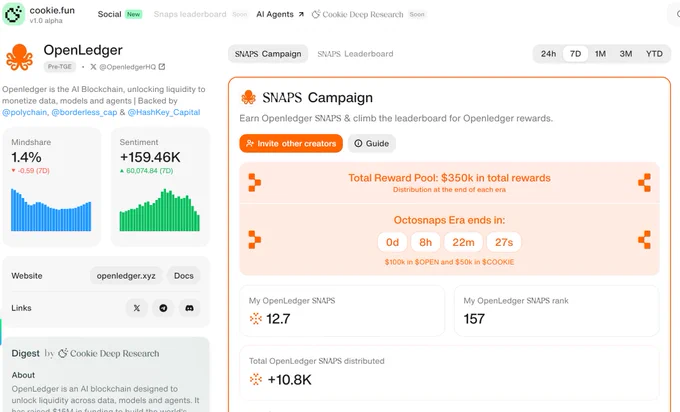Open the Social nav item
680x412 pixels.
(109, 14)
